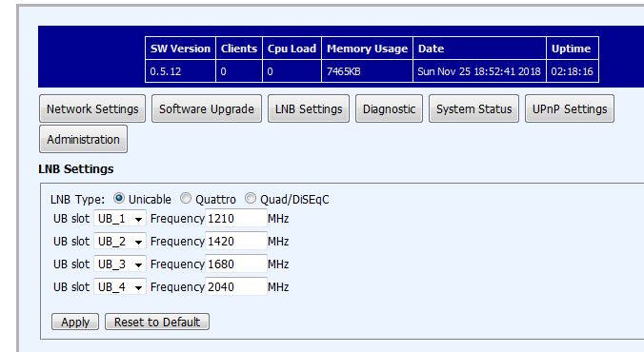Click the 1210 MHz frequency field
Screen dimensions: 644x352
[x=236, y=218]
